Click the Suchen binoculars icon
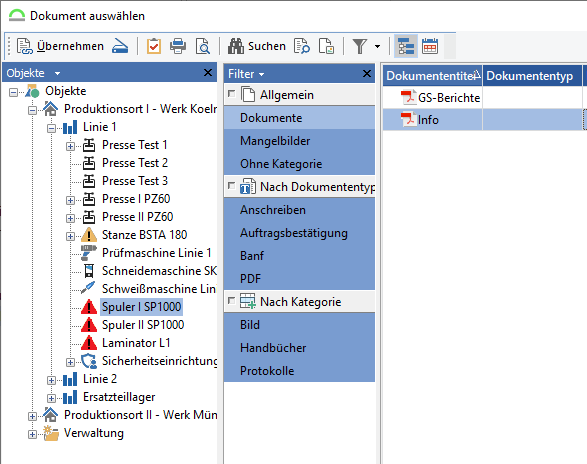Screen dimensions: 587x464 click(236, 46)
